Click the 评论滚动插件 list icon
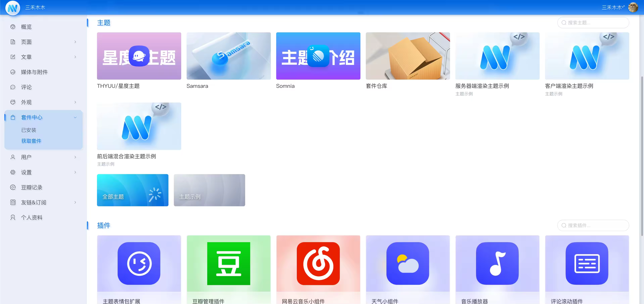Image resolution: width=644 pixels, height=304 pixels. point(587,263)
